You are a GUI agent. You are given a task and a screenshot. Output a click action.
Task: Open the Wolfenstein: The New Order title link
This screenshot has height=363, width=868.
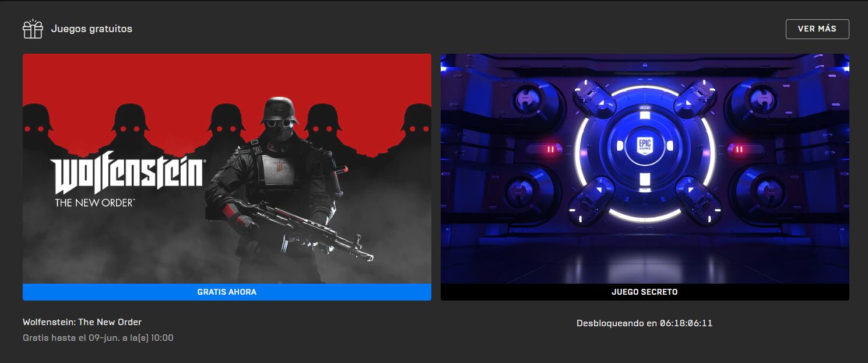pos(82,322)
